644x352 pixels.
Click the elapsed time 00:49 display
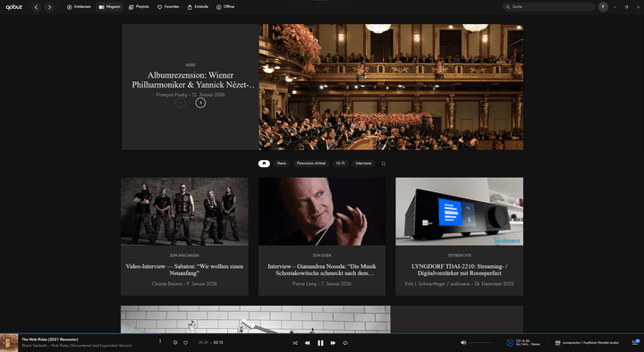[x=203, y=342]
